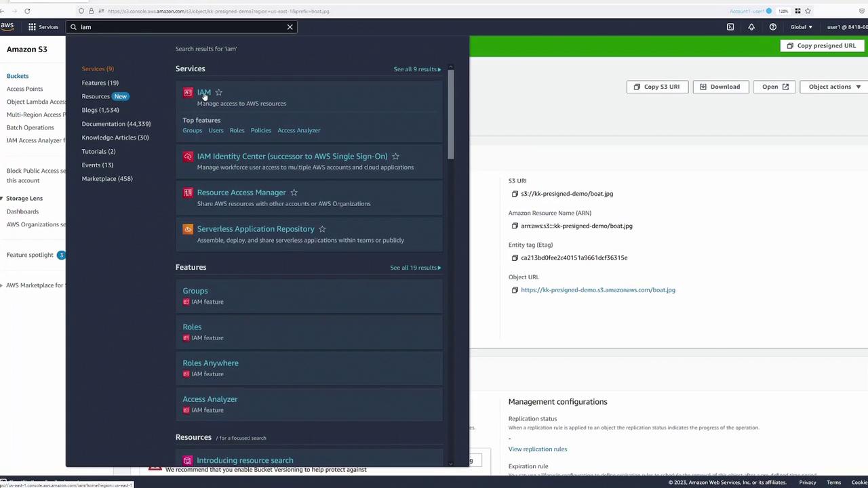This screenshot has width=868, height=488.
Task: Open the Global region dropdown
Action: [801, 27]
